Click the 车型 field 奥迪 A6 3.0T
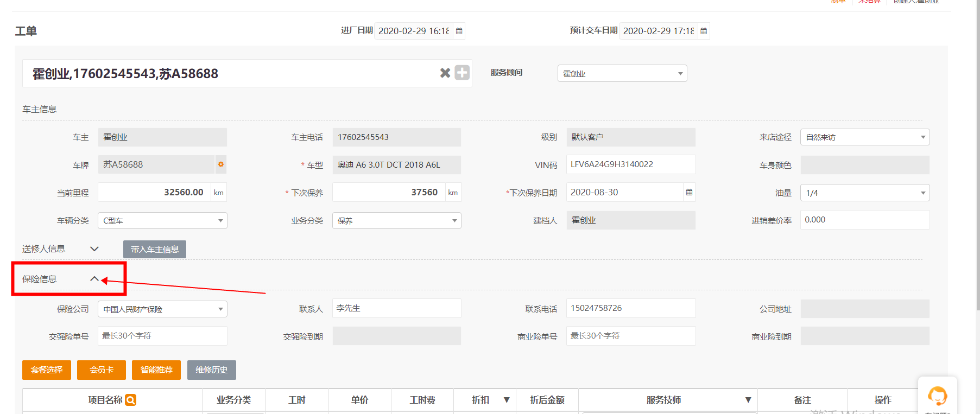980x414 pixels. 397,165
